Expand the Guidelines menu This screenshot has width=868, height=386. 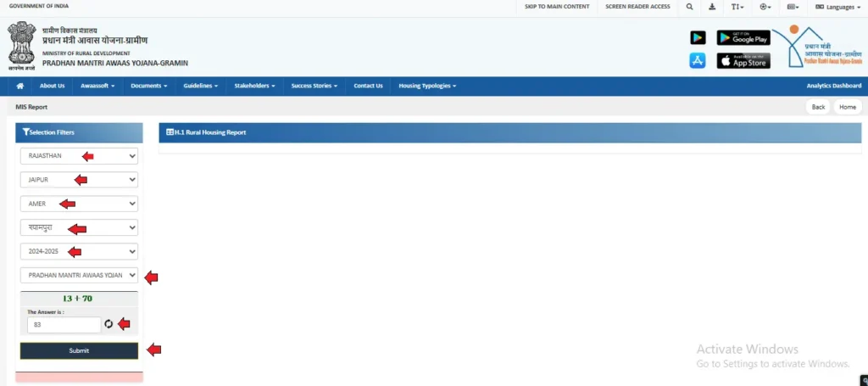200,86
